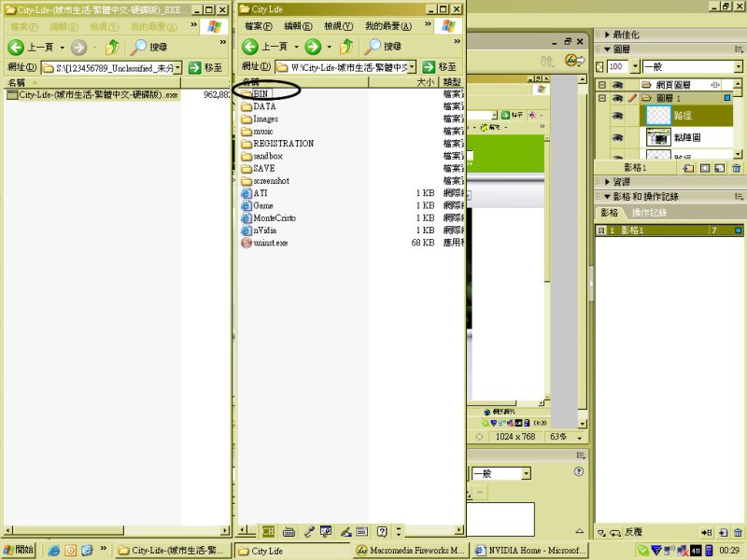Click the 點陣圖 layer thumbnail

point(658,137)
